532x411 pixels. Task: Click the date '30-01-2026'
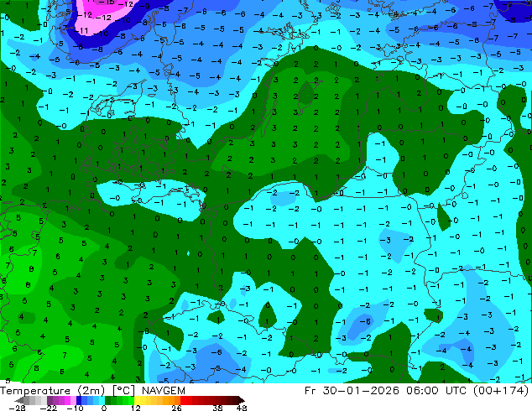361,391
